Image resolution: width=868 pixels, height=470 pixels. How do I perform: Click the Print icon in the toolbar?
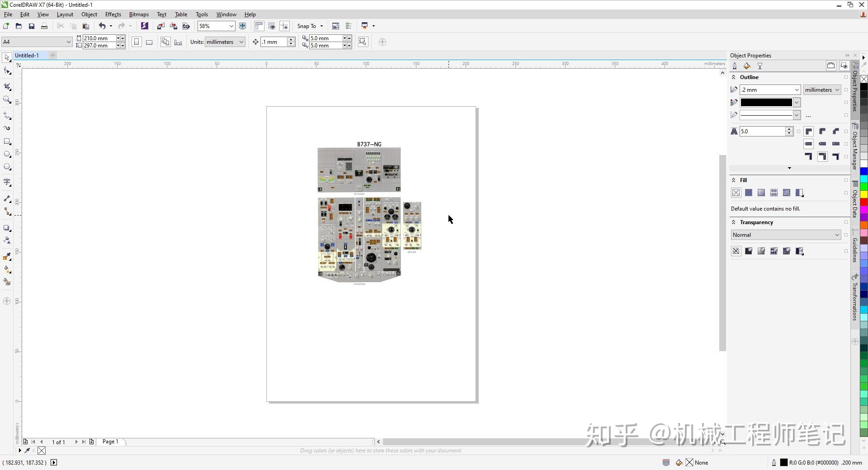[44, 26]
